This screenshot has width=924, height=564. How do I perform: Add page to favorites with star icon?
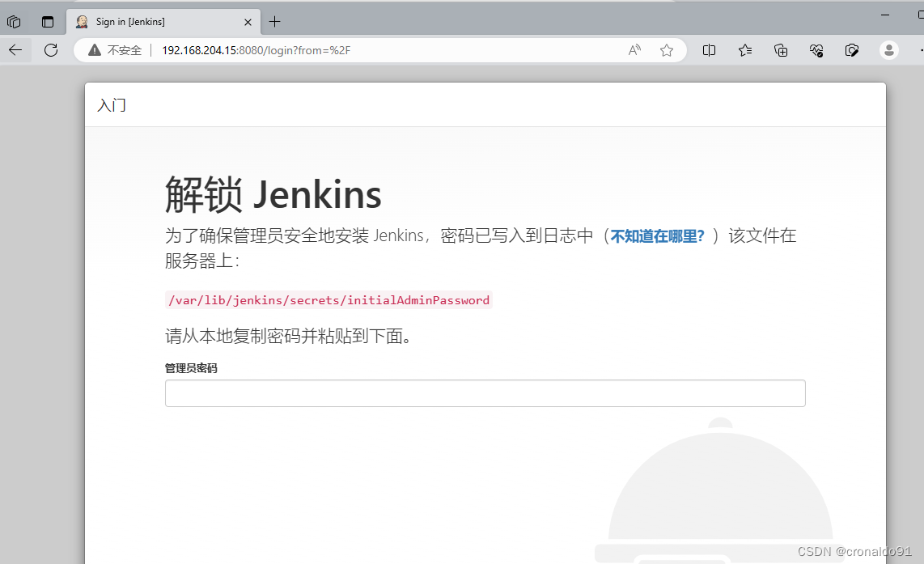667,50
